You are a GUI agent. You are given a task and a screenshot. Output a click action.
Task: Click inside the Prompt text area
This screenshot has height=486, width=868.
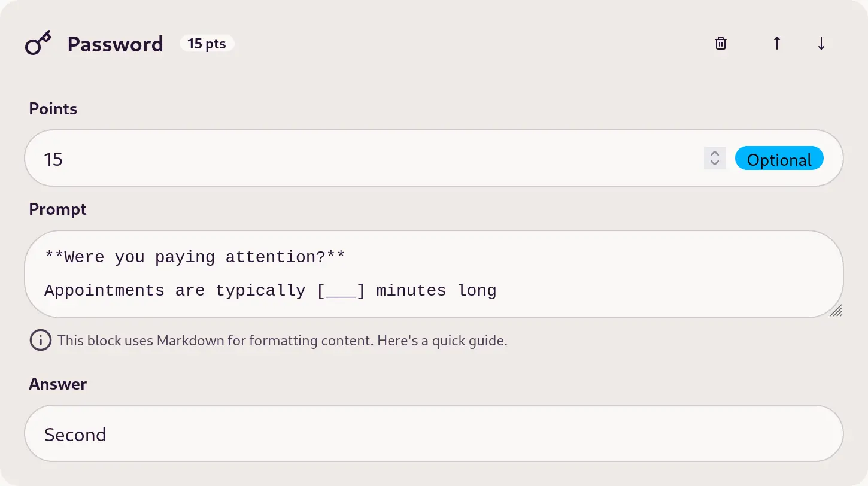434,274
